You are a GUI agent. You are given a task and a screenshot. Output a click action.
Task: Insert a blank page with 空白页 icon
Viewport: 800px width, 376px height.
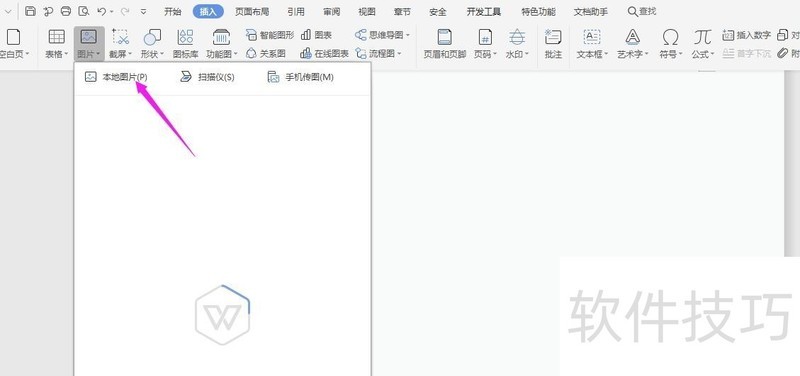click(13, 37)
